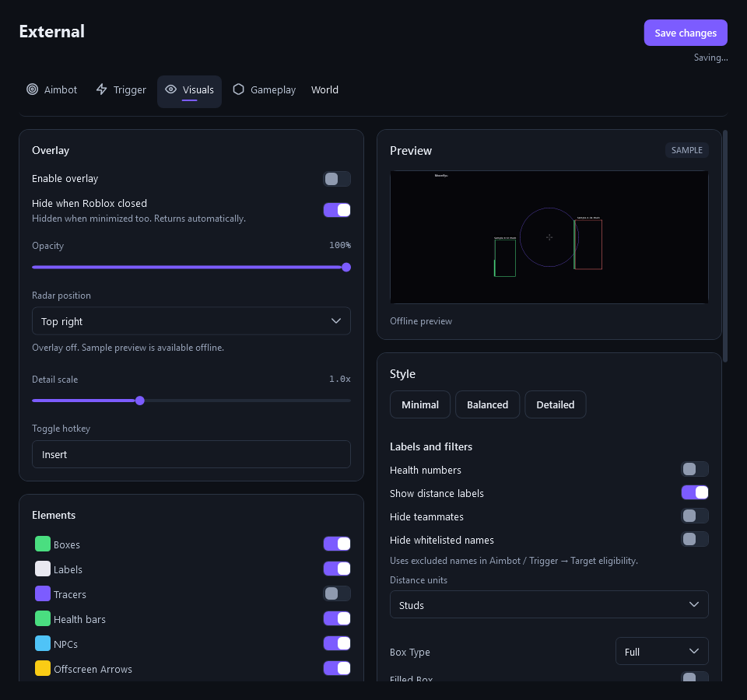Disable Show distance labels toggle
The height and width of the screenshot is (700, 747).
click(695, 492)
